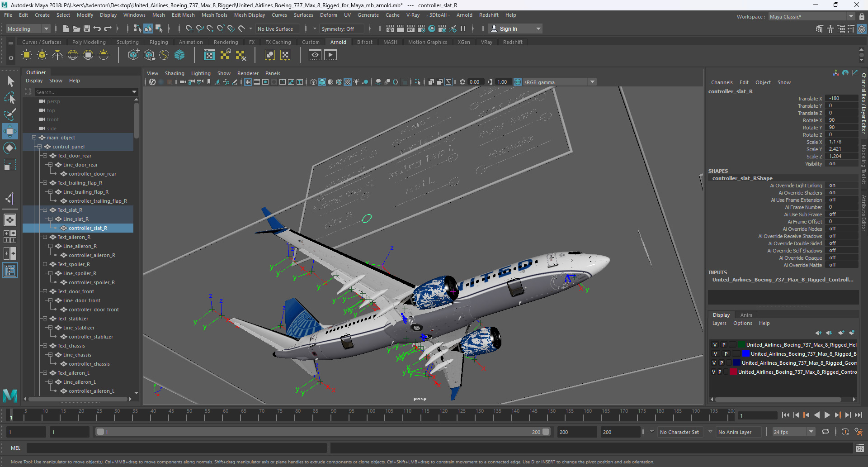This screenshot has height=467, width=868.
Task: Click the new scene file icon
Action: point(66,29)
